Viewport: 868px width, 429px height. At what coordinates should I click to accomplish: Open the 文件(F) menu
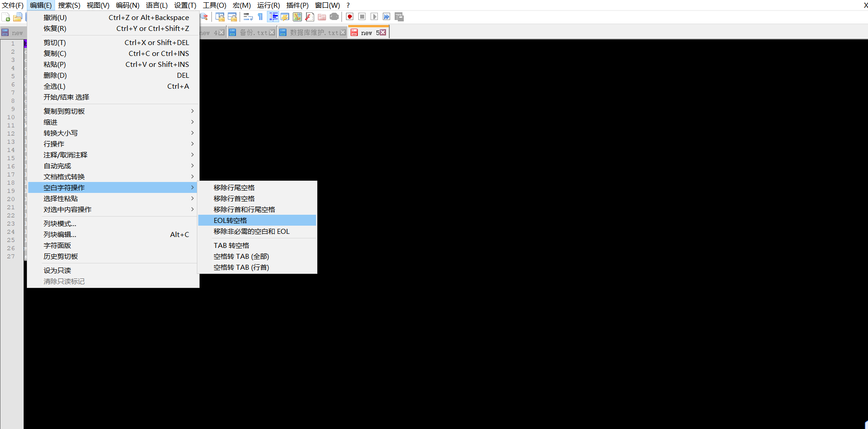13,5
